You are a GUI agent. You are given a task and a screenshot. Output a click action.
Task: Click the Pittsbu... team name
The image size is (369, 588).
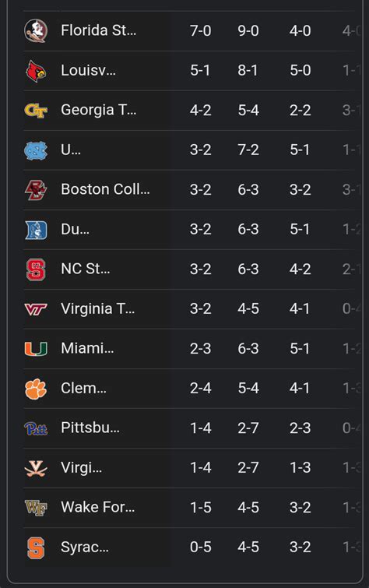(x=90, y=428)
